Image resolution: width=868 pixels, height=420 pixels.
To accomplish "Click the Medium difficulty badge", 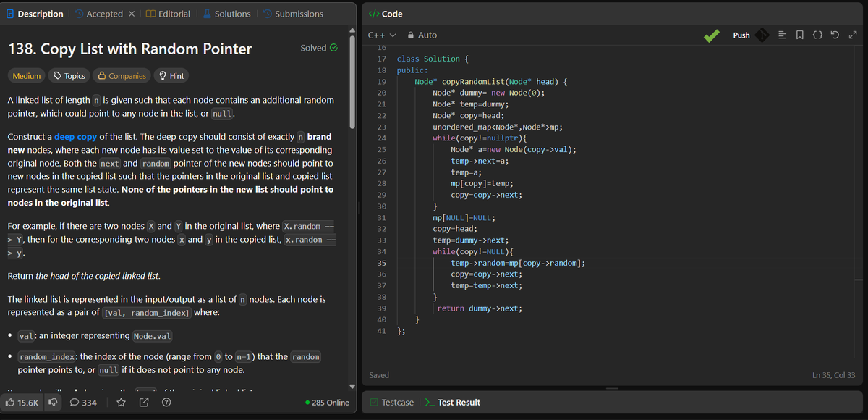I will tap(27, 76).
